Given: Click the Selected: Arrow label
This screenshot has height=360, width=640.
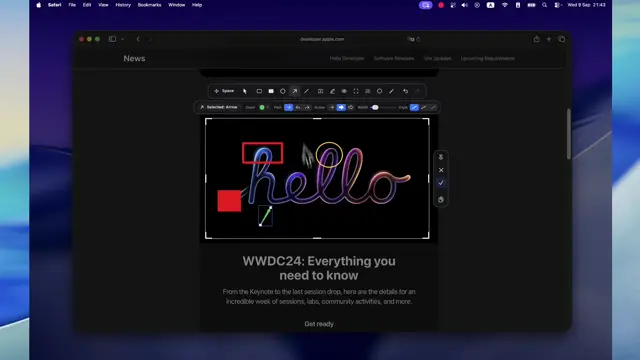Looking at the screenshot, I should [219, 107].
